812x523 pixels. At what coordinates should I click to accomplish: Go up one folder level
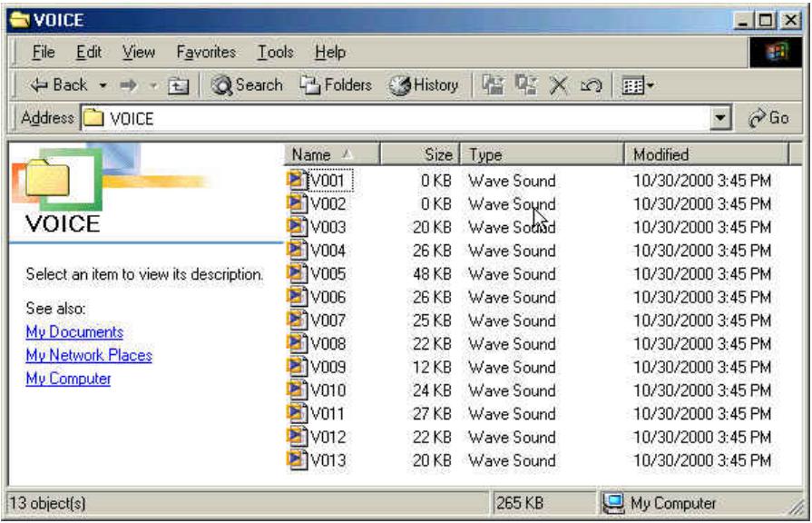pos(178,85)
